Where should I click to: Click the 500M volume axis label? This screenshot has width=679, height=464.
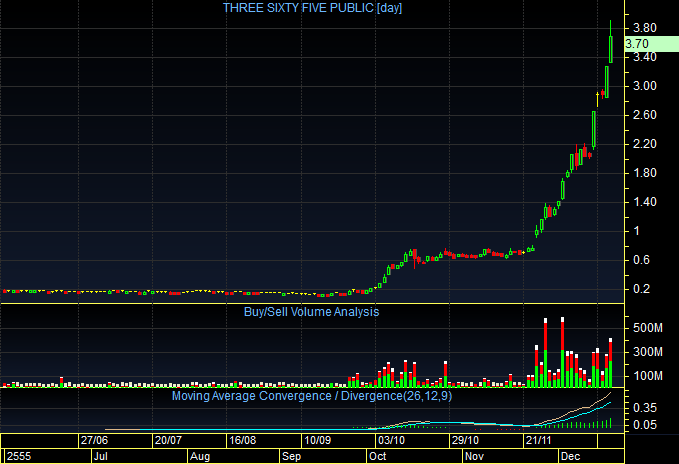tap(647, 328)
